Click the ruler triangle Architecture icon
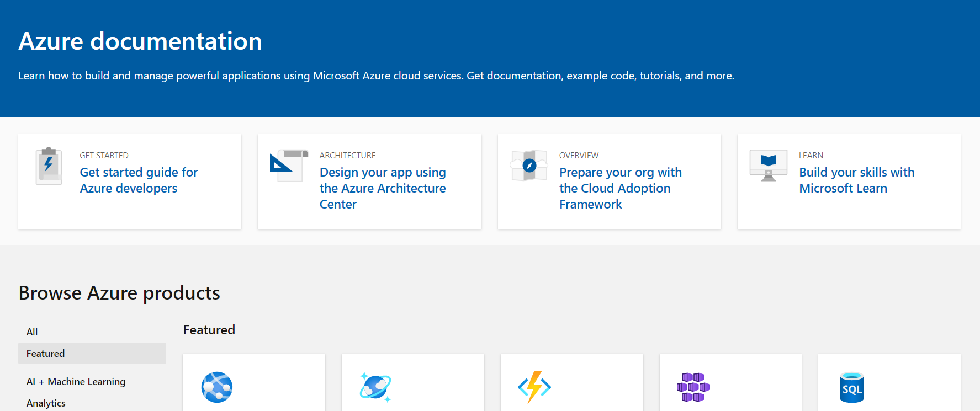 coord(289,165)
